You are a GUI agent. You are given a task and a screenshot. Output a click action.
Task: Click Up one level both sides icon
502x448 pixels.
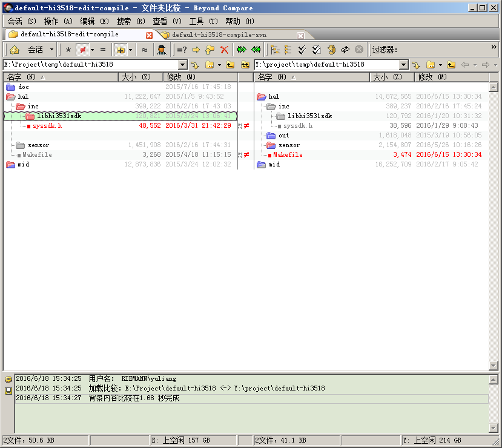coord(245,65)
